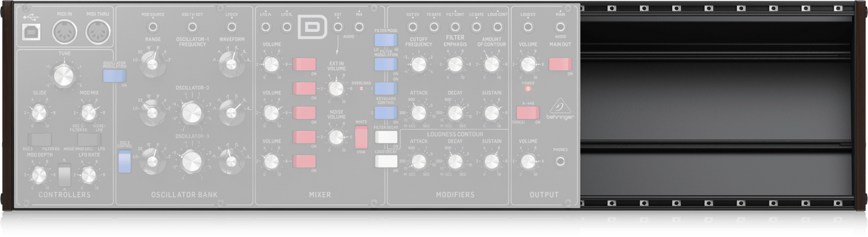868x237 pixels.
Task: Click the LFO square output jack
Action: coord(288,27)
